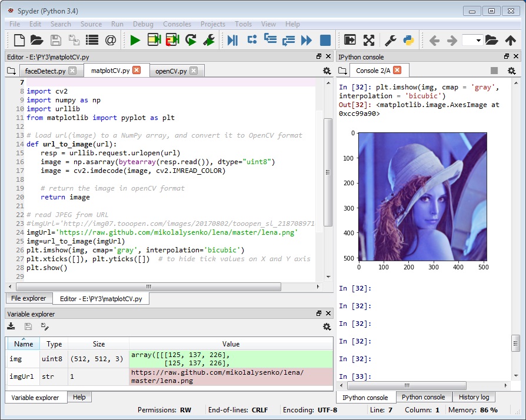Toggle fullscreen mode icon
526x420 pixels.
pyautogui.click(x=369, y=40)
